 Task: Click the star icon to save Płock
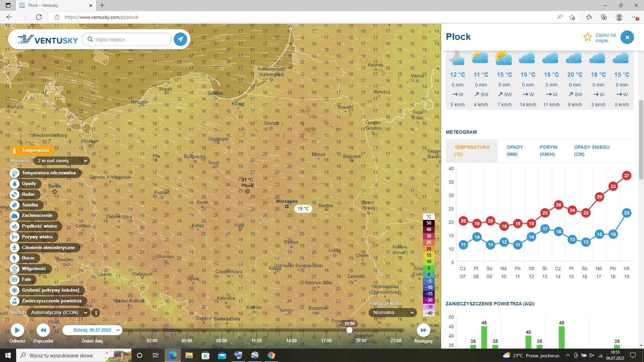[587, 37]
